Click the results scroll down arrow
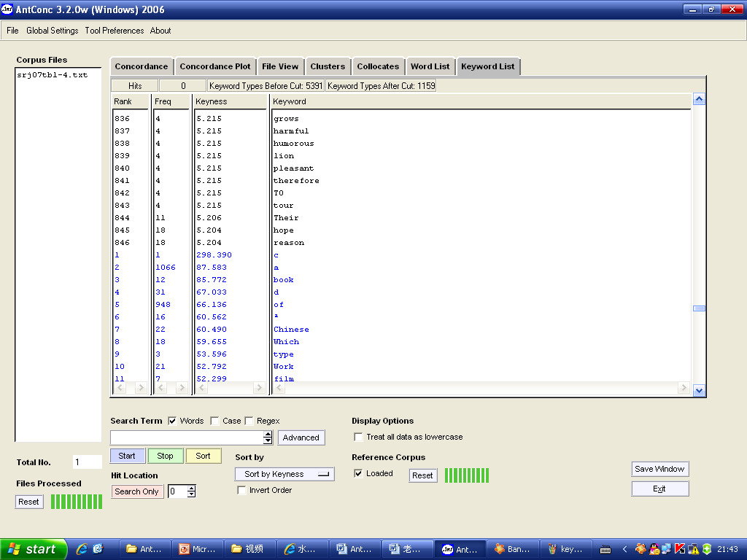 pyautogui.click(x=699, y=391)
